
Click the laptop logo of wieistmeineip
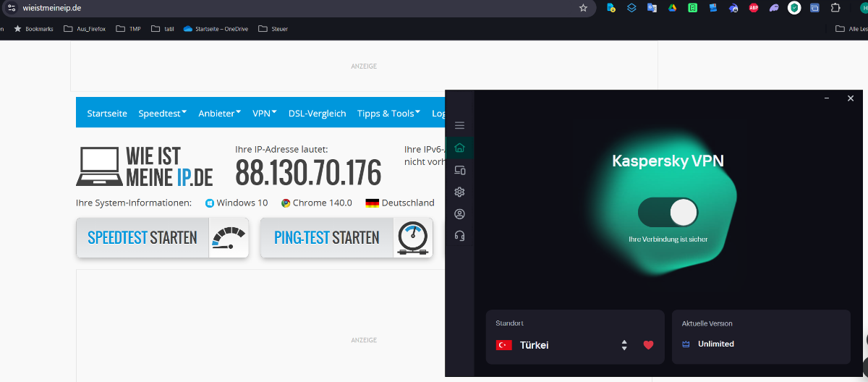pyautogui.click(x=98, y=166)
